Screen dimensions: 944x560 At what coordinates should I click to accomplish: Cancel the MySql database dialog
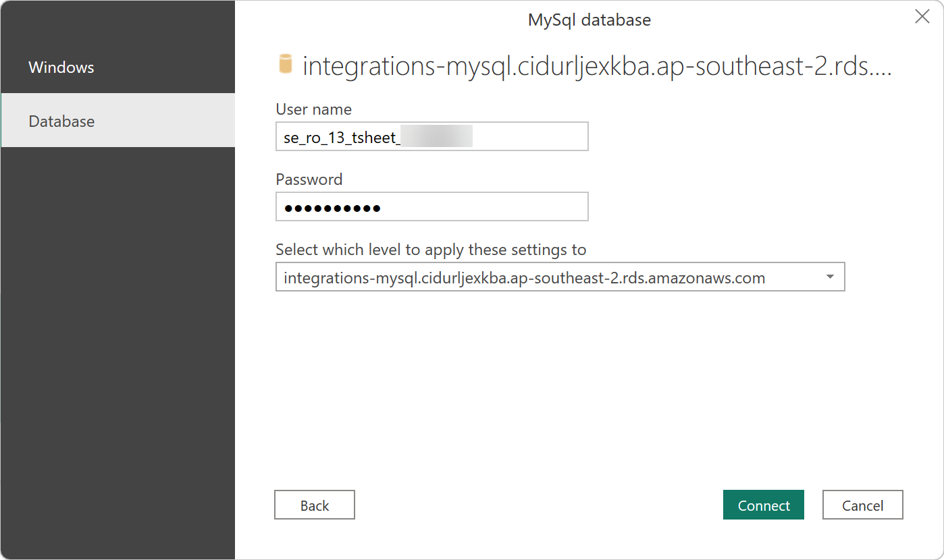pyautogui.click(x=863, y=505)
